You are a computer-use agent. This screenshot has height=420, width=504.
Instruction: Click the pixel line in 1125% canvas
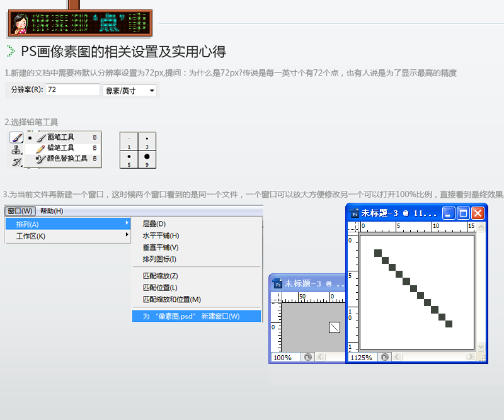[413, 288]
